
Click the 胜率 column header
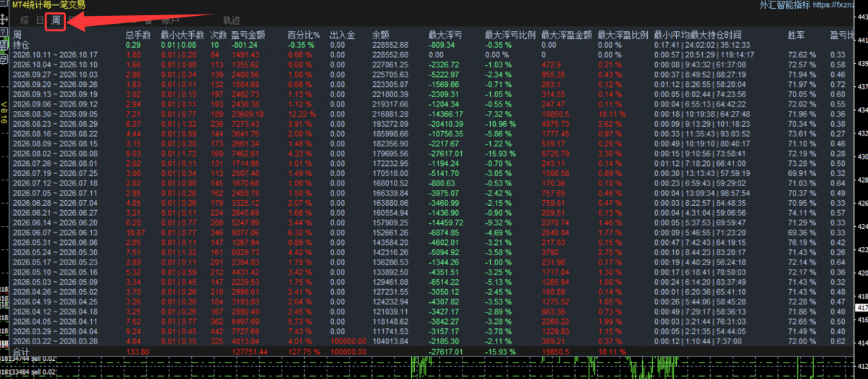tap(796, 35)
